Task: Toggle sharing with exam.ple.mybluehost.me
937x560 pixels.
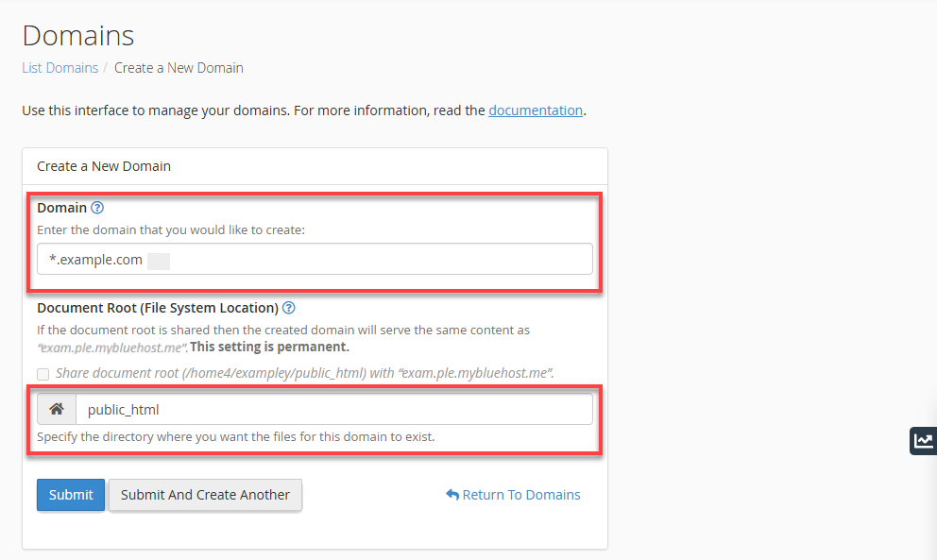Action: click(43, 374)
